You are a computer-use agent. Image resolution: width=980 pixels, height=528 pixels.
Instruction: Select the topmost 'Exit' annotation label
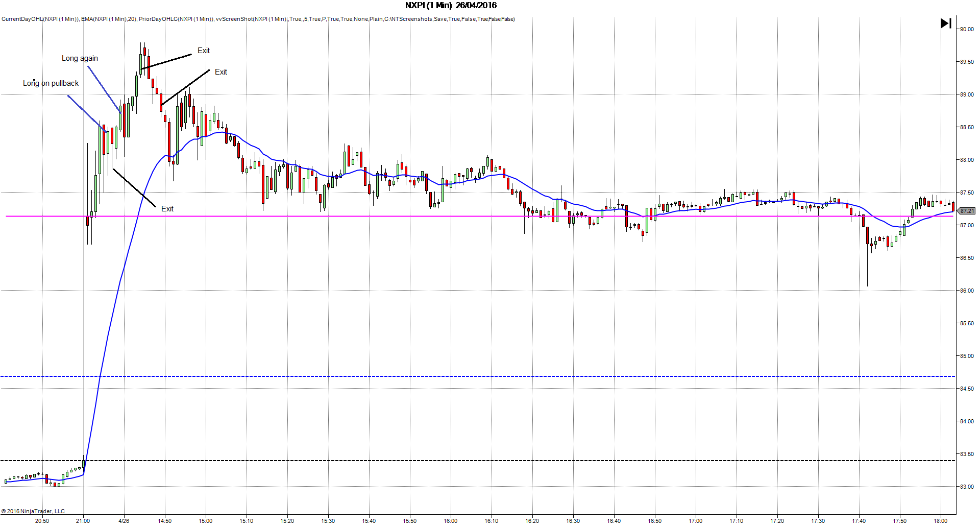pyautogui.click(x=204, y=51)
